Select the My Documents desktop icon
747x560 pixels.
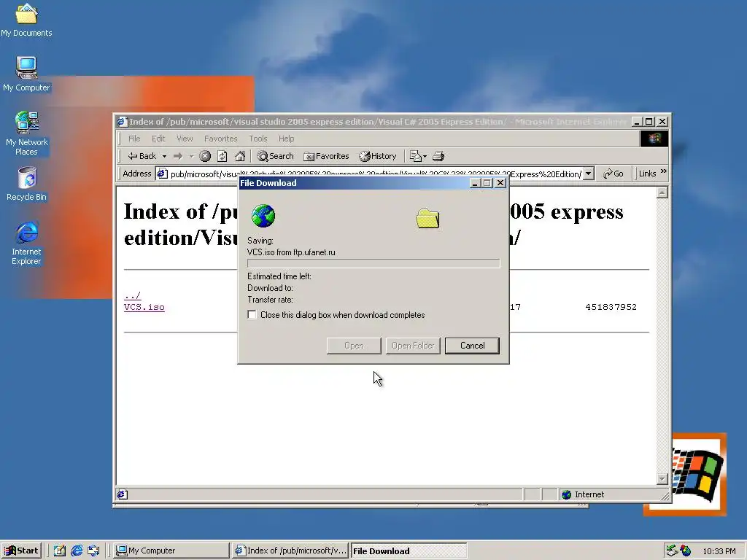click(26, 20)
